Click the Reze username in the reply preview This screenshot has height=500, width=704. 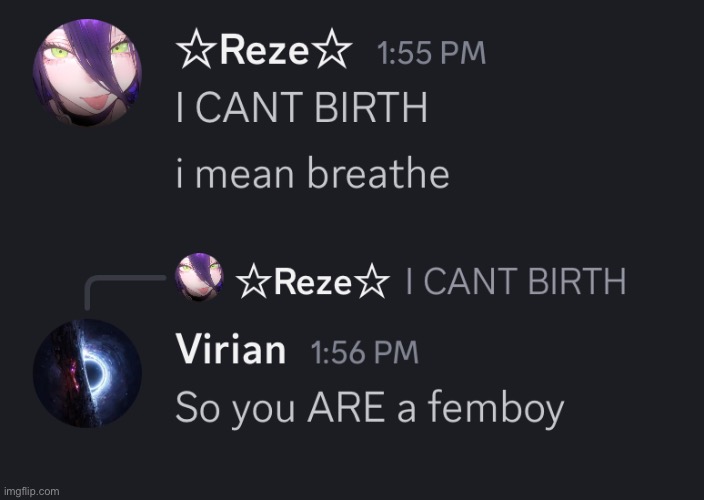312,284
